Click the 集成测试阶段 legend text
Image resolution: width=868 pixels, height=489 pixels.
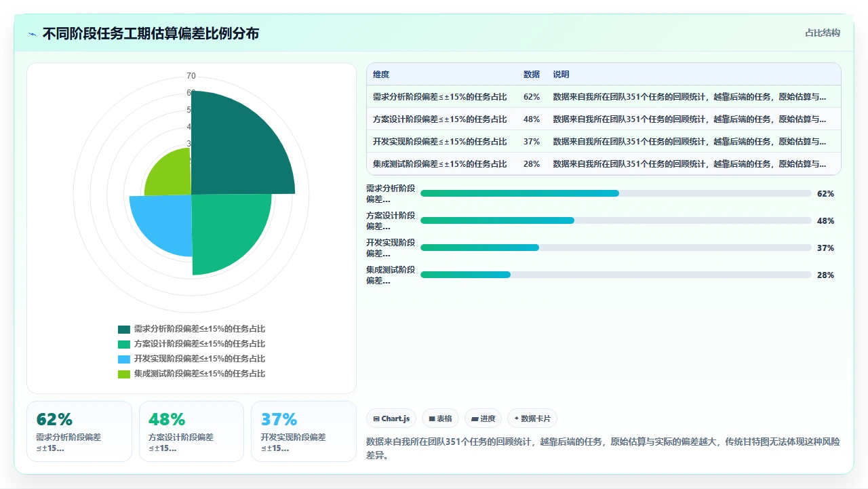point(199,374)
